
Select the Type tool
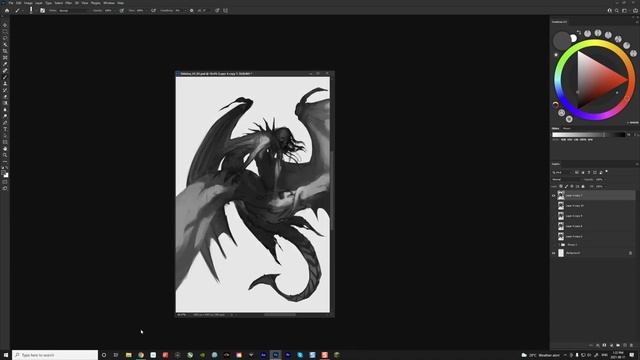5,129
